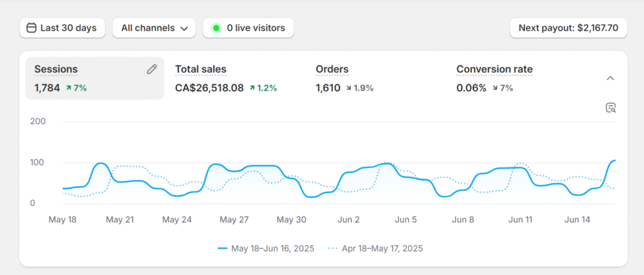Click the Jun 5 date on chart axis
Viewport: 644px width, 275px height.
point(405,220)
